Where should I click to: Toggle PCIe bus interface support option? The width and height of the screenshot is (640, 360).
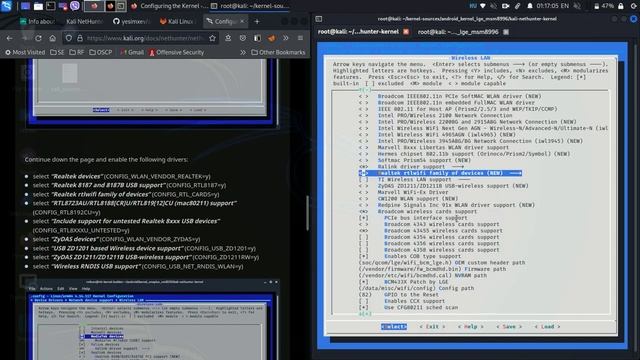pyautogui.click(x=414, y=218)
